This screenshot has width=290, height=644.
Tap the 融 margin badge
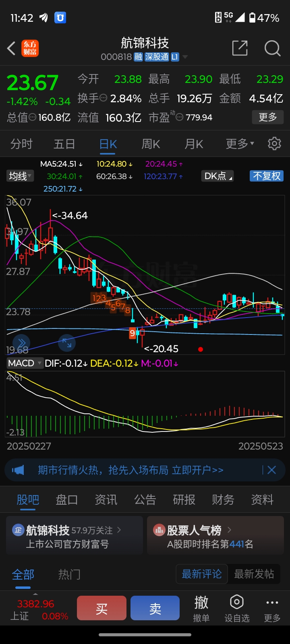138,57
